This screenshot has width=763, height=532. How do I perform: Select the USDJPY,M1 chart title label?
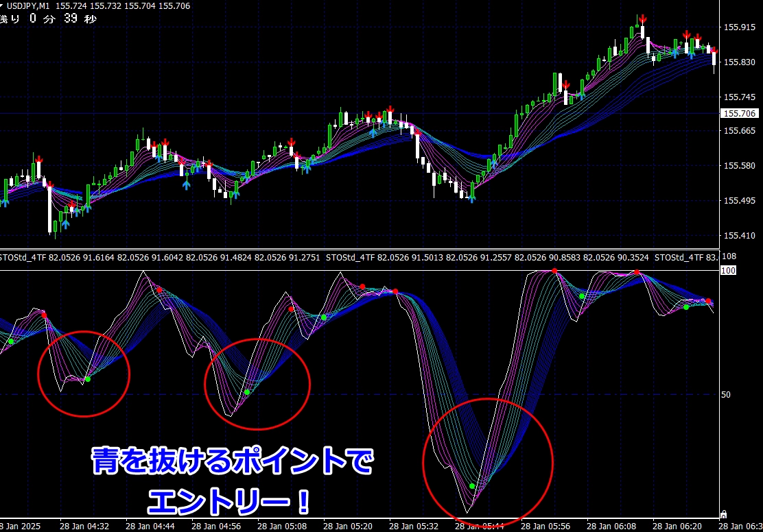(x=27, y=5)
